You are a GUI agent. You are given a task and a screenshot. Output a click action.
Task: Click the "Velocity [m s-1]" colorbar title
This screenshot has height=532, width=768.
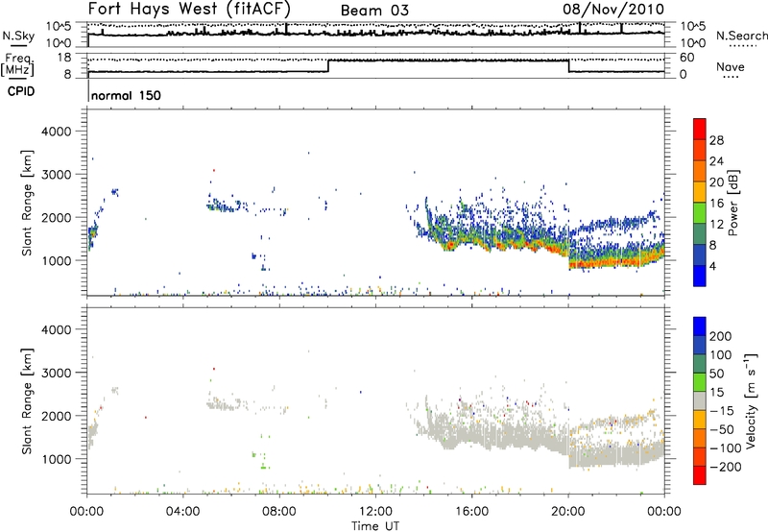click(750, 400)
